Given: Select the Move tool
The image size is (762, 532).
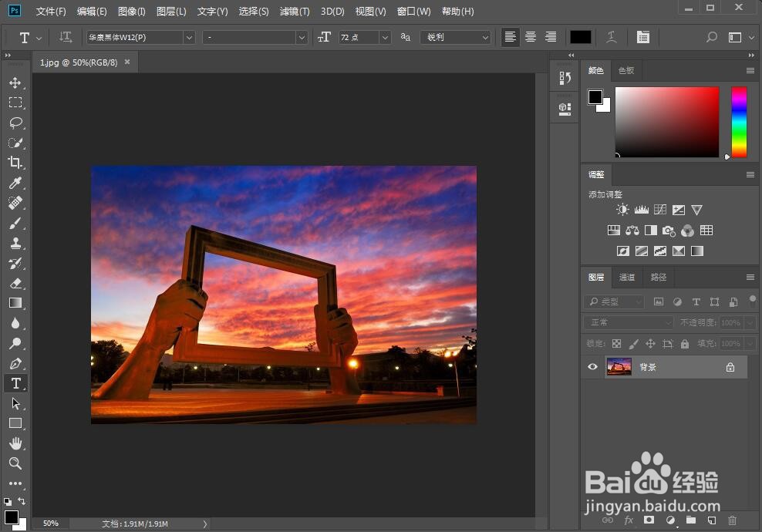Looking at the screenshot, I should (15, 82).
